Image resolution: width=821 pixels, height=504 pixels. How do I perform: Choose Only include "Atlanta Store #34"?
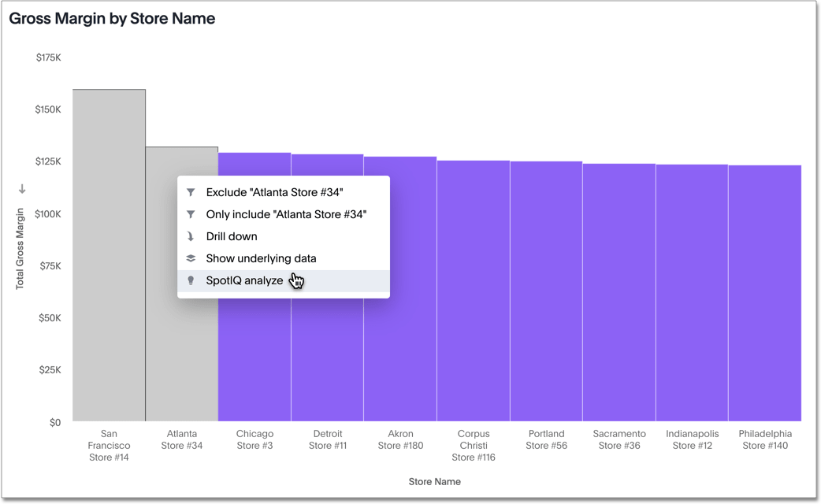[x=286, y=214]
